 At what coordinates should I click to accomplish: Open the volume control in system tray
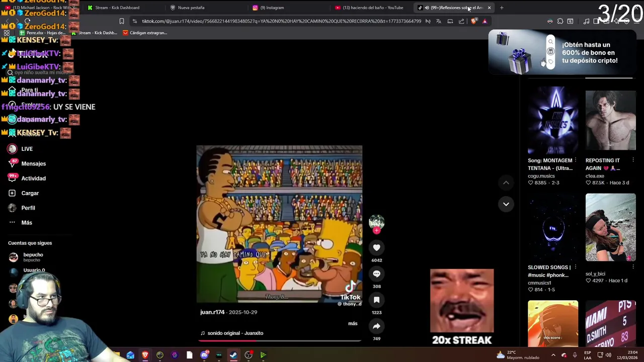(x=608, y=355)
